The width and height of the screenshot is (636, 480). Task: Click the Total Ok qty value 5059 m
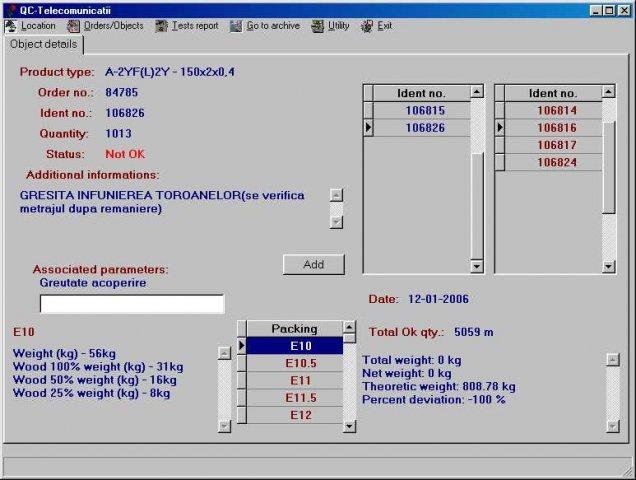click(x=474, y=332)
